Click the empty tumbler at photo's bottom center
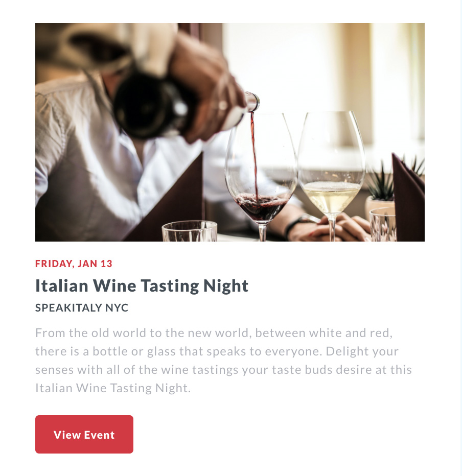Viewport: 462px width, 476px height. click(x=189, y=231)
